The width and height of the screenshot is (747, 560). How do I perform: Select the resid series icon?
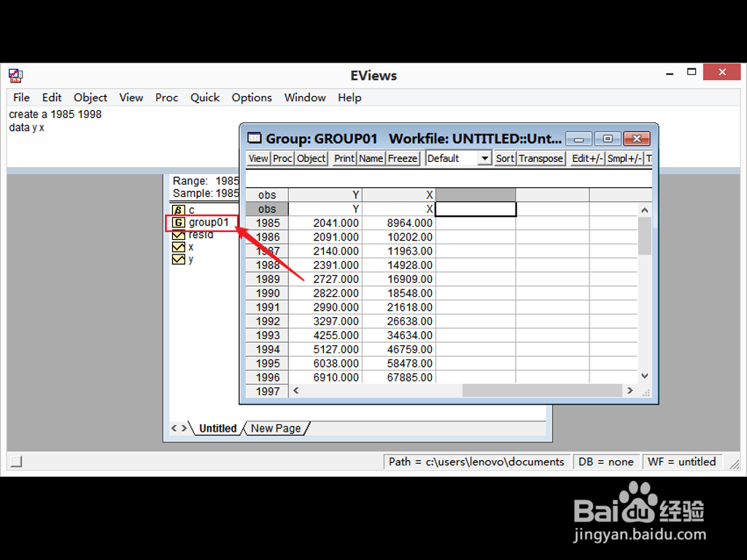pos(179,235)
